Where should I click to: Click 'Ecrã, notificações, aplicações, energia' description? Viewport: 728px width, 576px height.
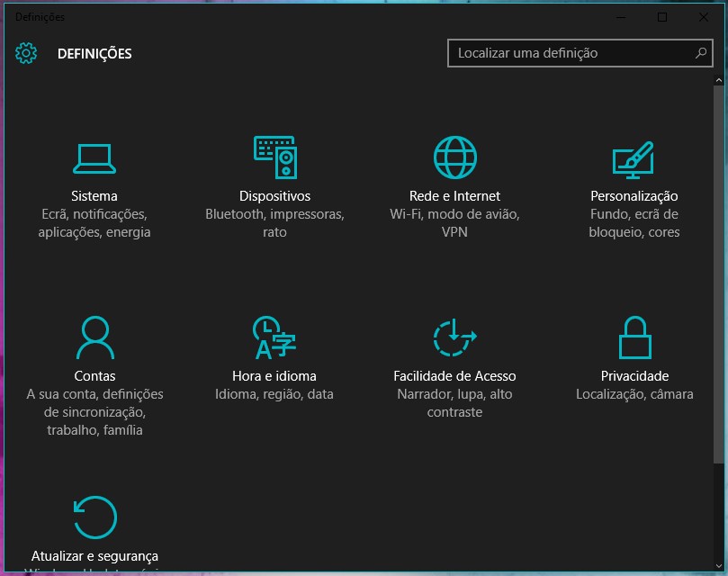tap(94, 223)
